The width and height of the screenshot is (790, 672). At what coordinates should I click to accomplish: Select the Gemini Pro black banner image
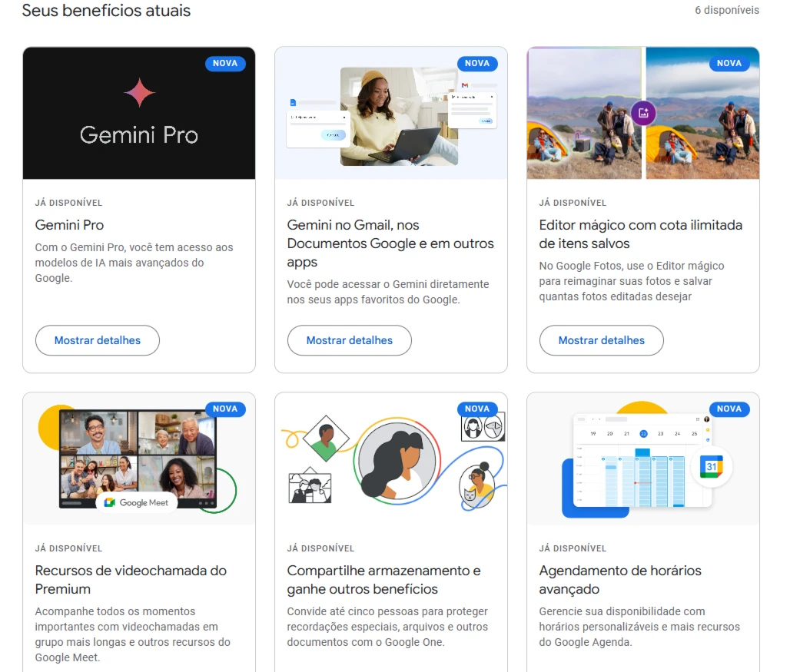pyautogui.click(x=139, y=113)
